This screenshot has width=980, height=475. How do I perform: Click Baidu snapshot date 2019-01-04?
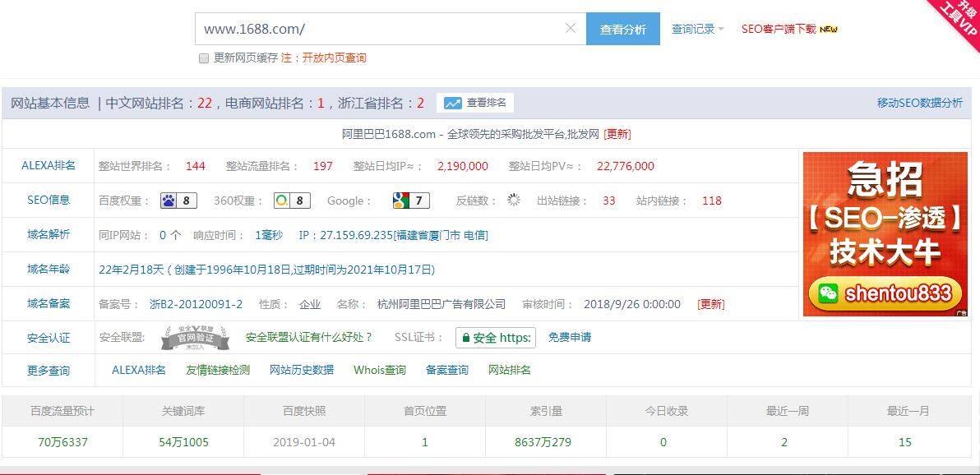click(303, 442)
